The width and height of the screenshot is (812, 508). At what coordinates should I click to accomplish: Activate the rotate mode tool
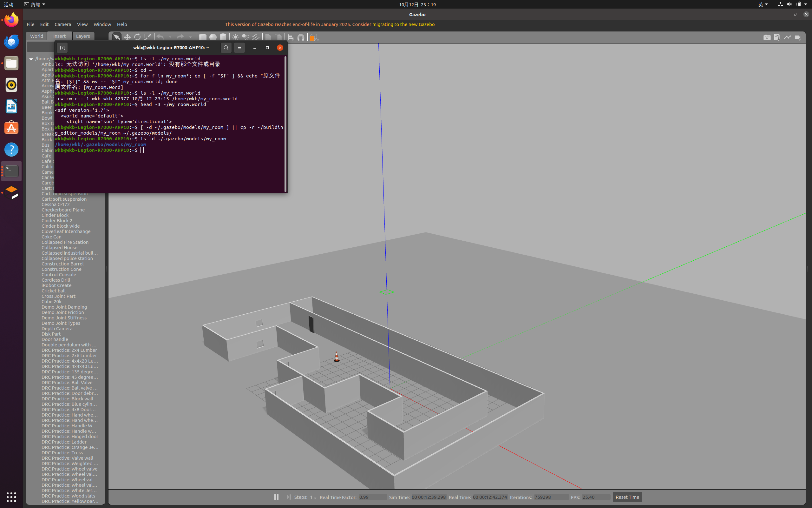[137, 37]
